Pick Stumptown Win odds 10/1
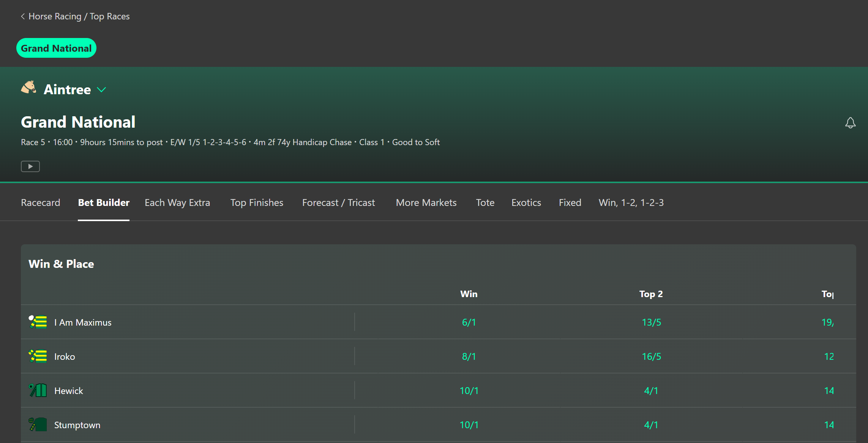 (469, 425)
